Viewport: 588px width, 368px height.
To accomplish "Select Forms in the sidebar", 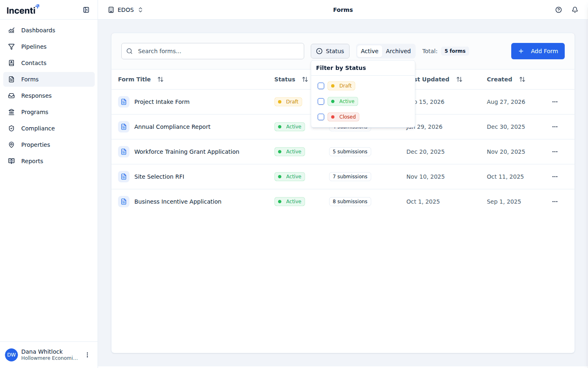I will tap(49, 79).
